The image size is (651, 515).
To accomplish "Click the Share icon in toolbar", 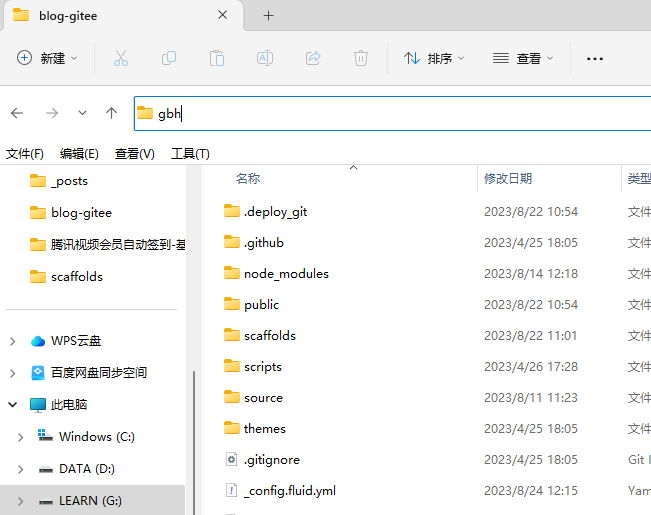I will click(x=313, y=58).
